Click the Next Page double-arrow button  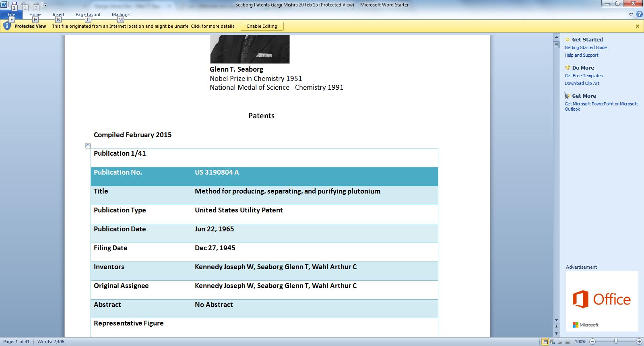[556, 333]
